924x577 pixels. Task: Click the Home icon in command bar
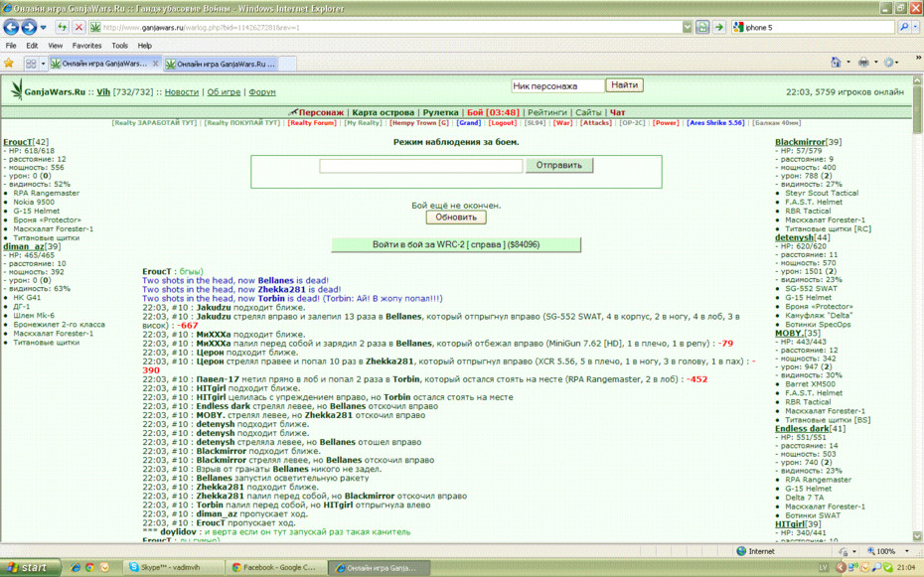pyautogui.click(x=836, y=62)
